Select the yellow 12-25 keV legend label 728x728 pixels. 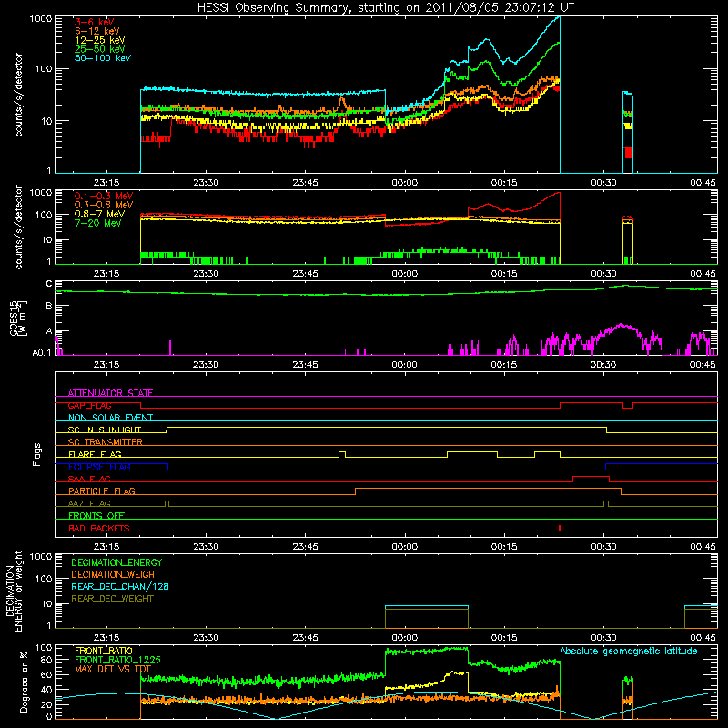[x=100, y=40]
